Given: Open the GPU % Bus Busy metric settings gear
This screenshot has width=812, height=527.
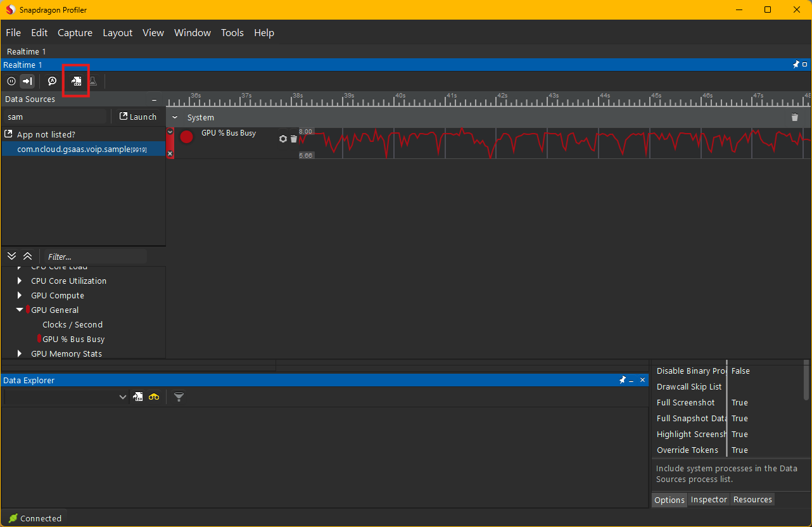Looking at the screenshot, I should tap(283, 139).
